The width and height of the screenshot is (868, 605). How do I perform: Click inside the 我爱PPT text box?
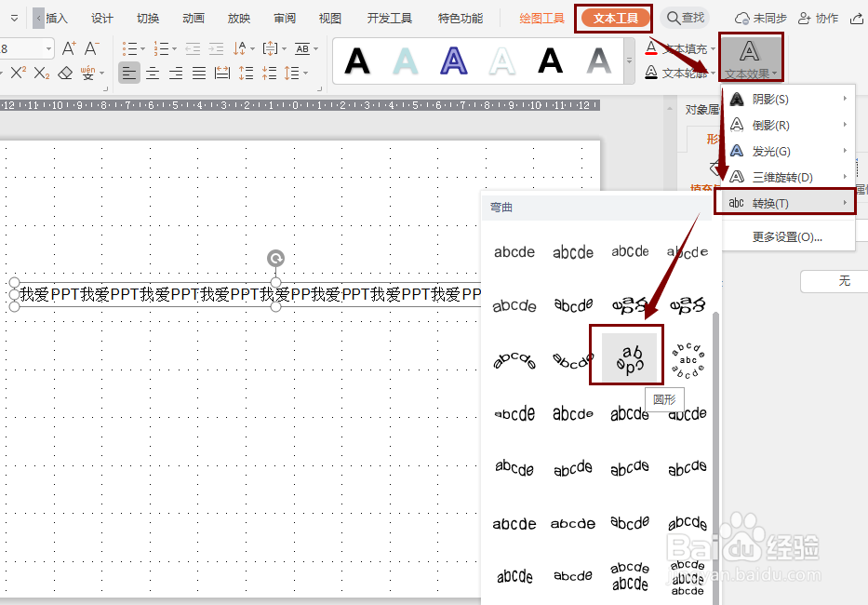click(249, 294)
